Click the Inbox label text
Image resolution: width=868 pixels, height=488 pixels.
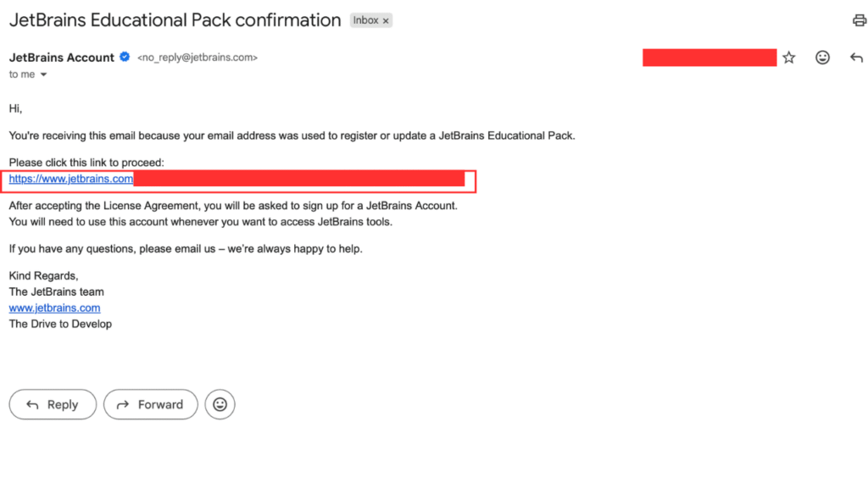(365, 20)
